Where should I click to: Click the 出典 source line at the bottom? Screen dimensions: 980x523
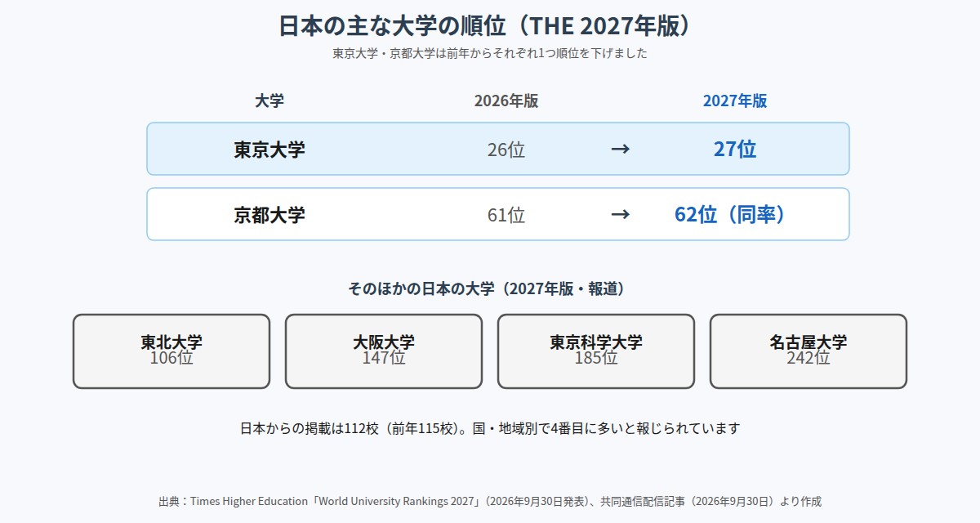490,502
